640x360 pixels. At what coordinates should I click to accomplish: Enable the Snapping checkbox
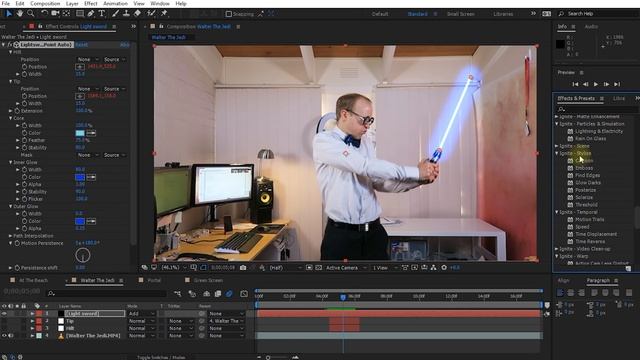(229, 14)
